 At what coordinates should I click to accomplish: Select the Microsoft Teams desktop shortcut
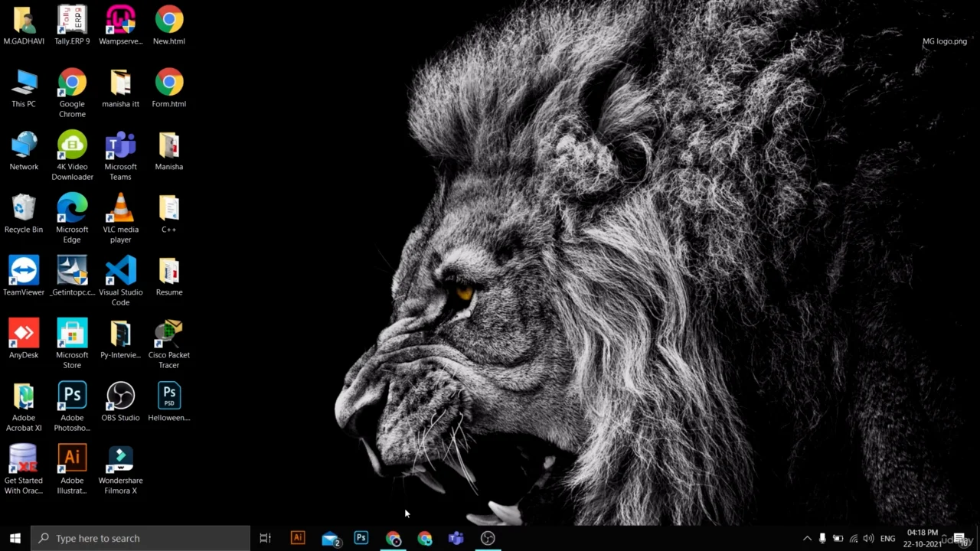tap(120, 156)
